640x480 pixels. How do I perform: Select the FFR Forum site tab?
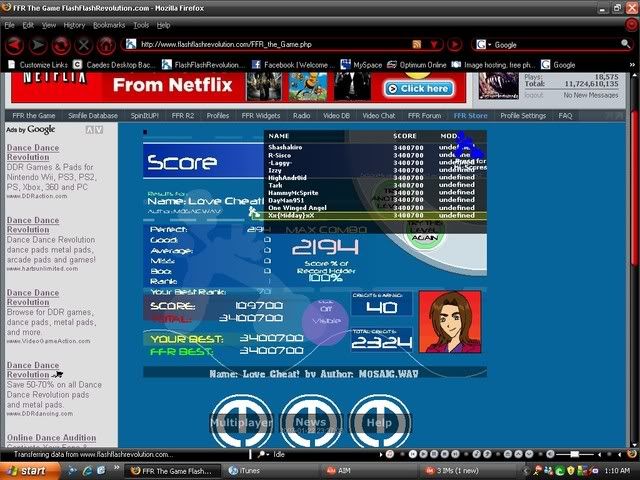[424, 116]
